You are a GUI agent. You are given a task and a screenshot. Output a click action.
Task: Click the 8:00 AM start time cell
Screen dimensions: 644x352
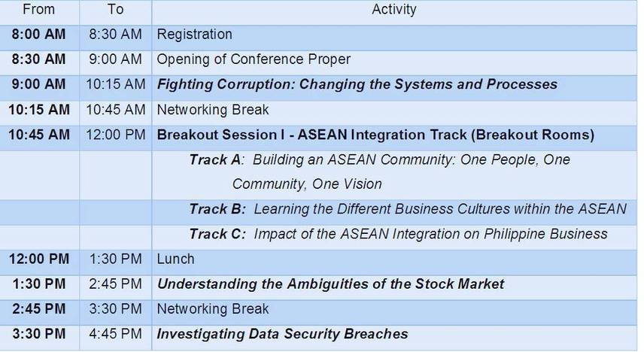pos(39,35)
